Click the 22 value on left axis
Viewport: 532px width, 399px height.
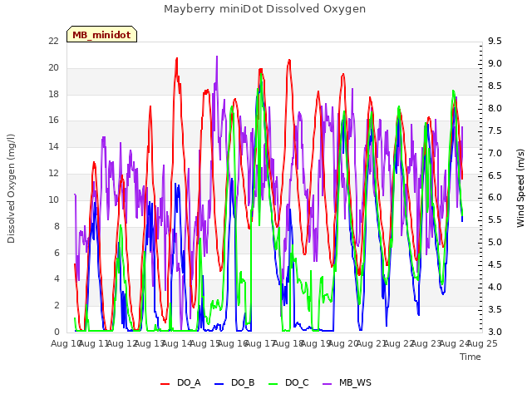coord(53,42)
